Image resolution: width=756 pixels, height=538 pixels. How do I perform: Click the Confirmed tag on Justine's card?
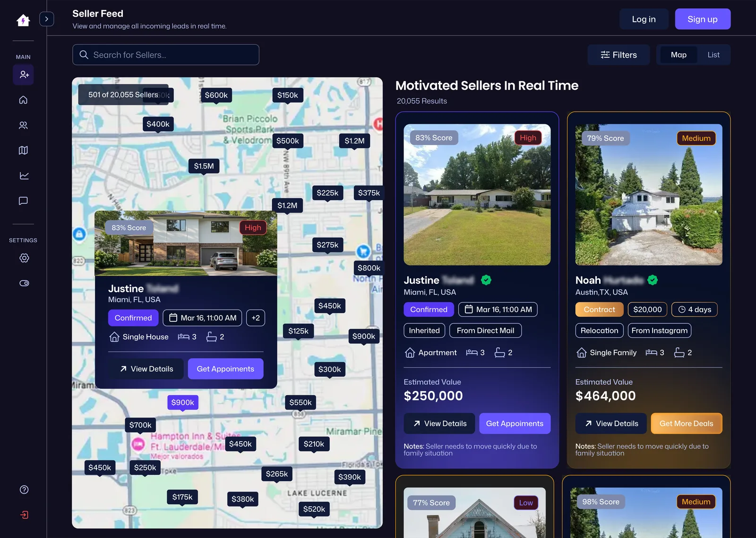click(429, 310)
